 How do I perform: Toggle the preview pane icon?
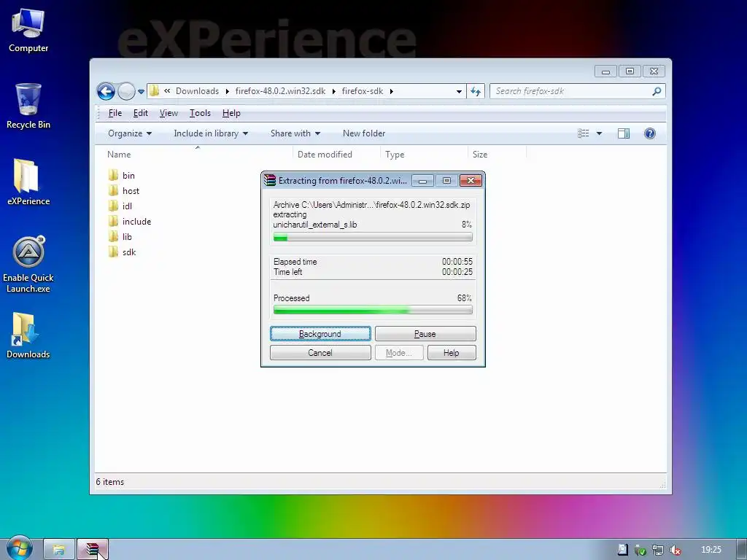[x=623, y=133]
